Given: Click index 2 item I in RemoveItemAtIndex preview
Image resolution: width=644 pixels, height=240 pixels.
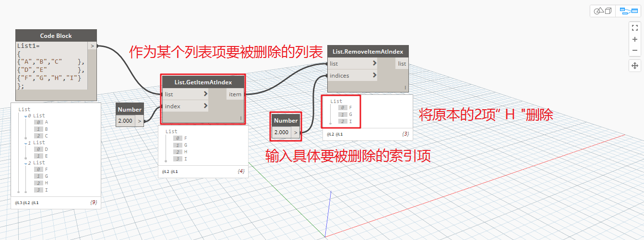Looking at the screenshot, I should point(351,121).
